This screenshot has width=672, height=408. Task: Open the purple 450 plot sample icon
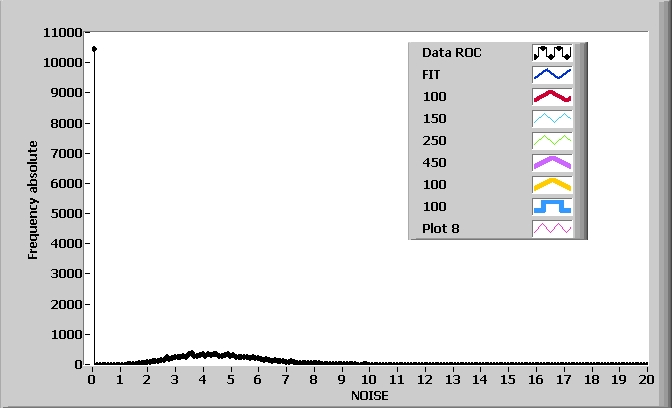pyautogui.click(x=551, y=162)
